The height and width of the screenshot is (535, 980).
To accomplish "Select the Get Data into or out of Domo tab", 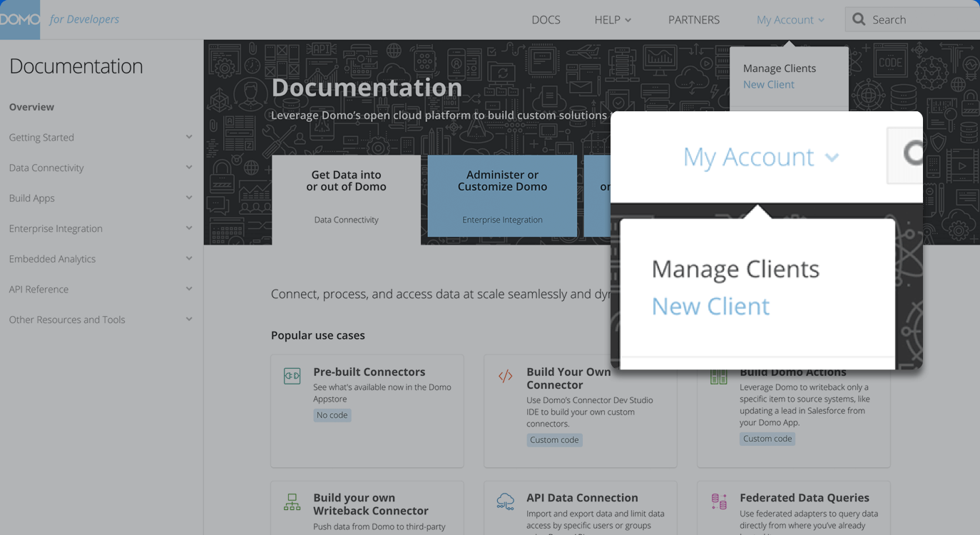I will [x=346, y=200].
